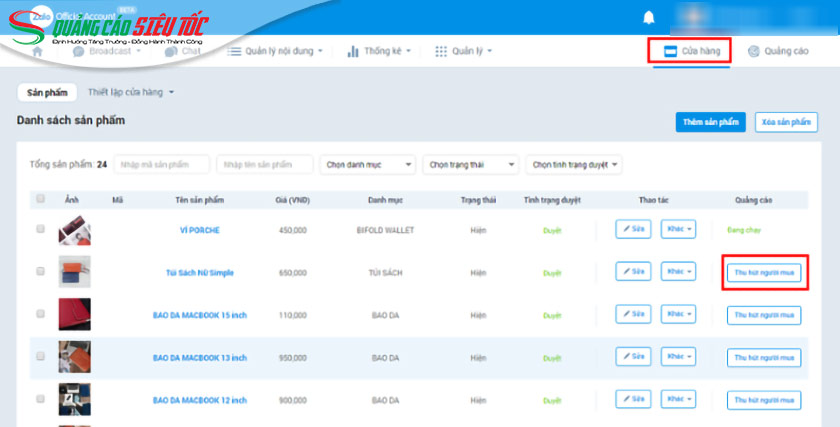Go to the home icon in navbar

38,51
